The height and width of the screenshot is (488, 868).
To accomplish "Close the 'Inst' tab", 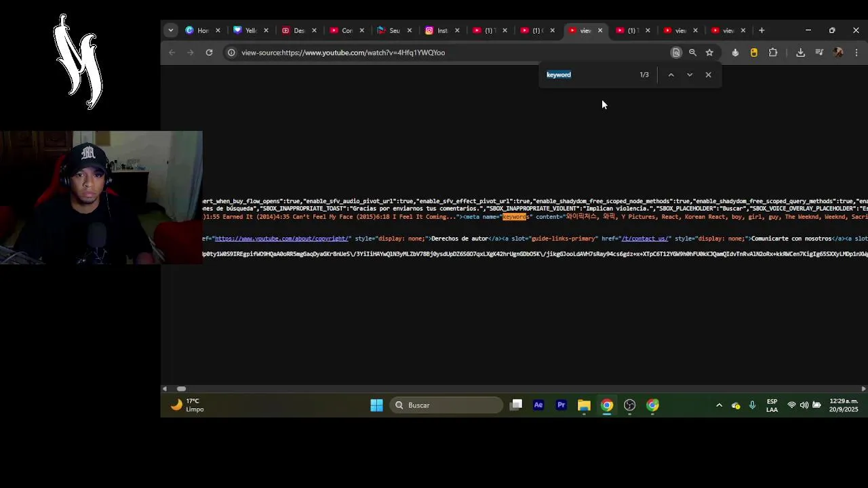I will pyautogui.click(x=457, y=30).
